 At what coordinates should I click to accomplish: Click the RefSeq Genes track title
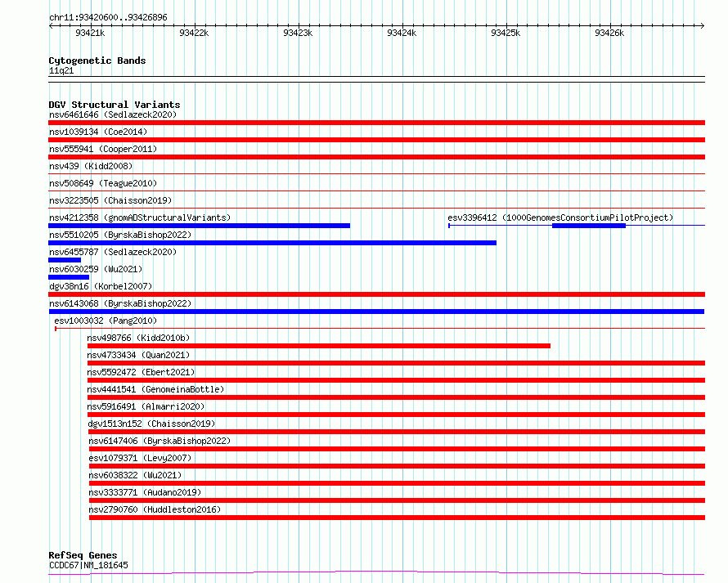(x=83, y=555)
